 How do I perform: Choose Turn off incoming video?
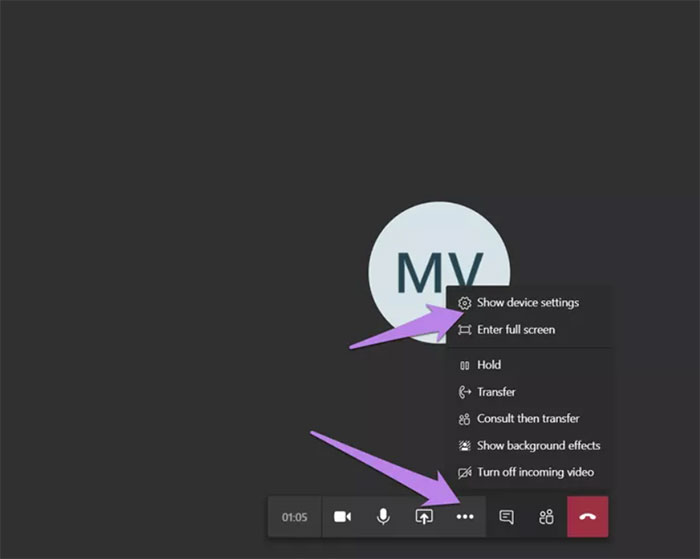click(528, 472)
